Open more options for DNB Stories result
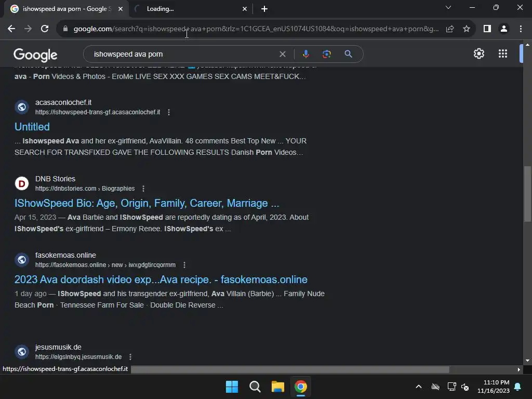532x399 pixels. (x=143, y=189)
